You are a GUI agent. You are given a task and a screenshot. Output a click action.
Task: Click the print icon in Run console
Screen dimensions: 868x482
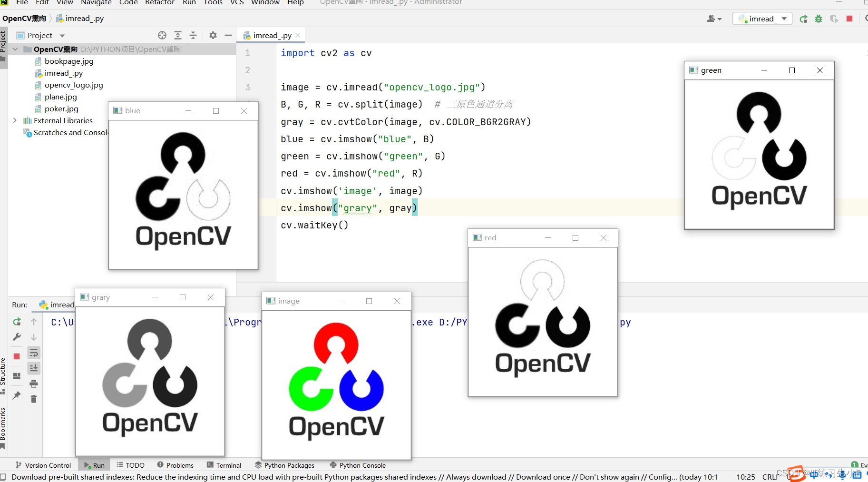coord(34,384)
